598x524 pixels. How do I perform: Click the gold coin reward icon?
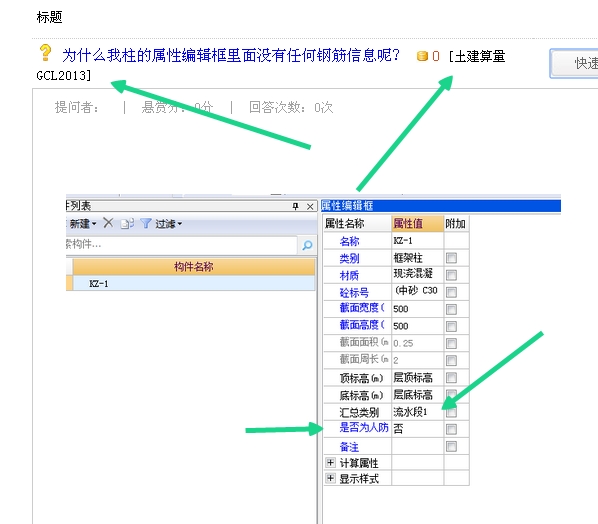pos(422,56)
